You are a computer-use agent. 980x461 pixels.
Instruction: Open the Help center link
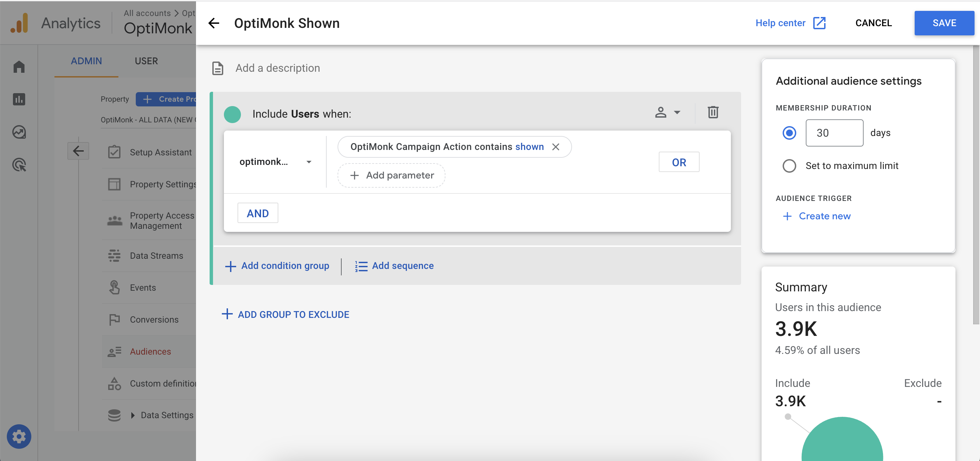(x=780, y=23)
